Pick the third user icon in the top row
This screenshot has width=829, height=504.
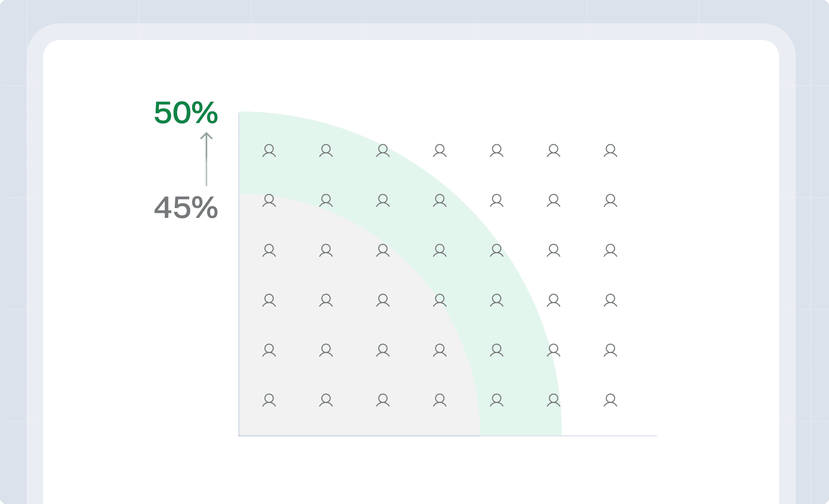[x=383, y=151]
